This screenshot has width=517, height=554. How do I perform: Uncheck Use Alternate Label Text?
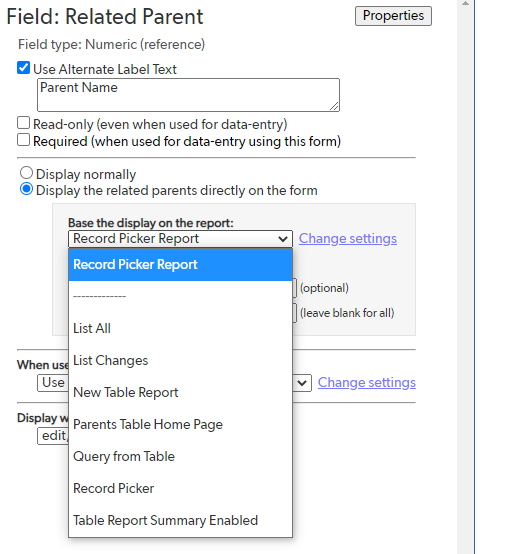[23, 67]
